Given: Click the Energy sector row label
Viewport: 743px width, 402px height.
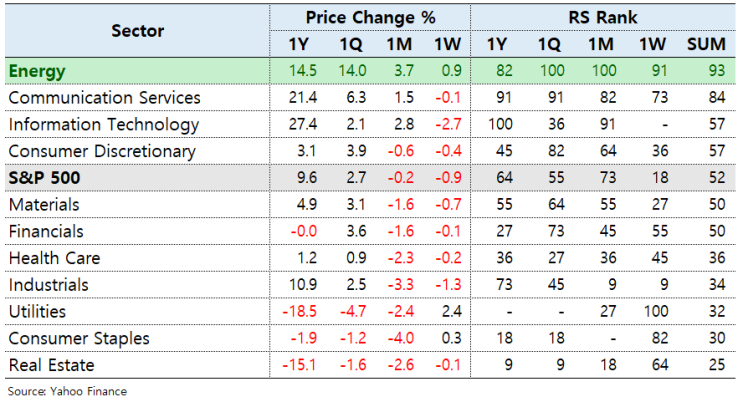Looking at the screenshot, I should pyautogui.click(x=38, y=72).
